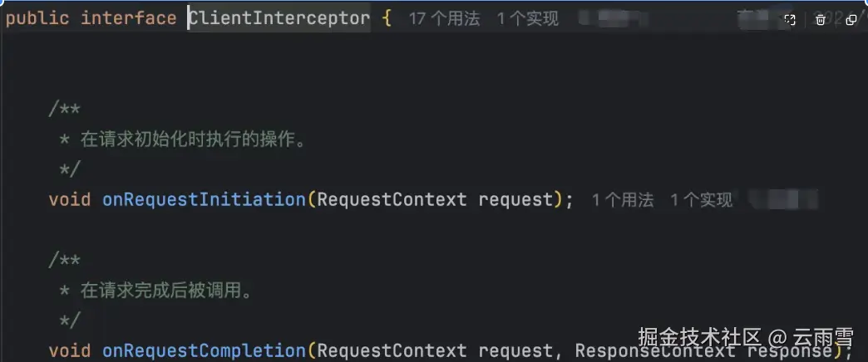
Task: Show '1 个用法' hint for onRequestInitiation
Action: tap(623, 199)
